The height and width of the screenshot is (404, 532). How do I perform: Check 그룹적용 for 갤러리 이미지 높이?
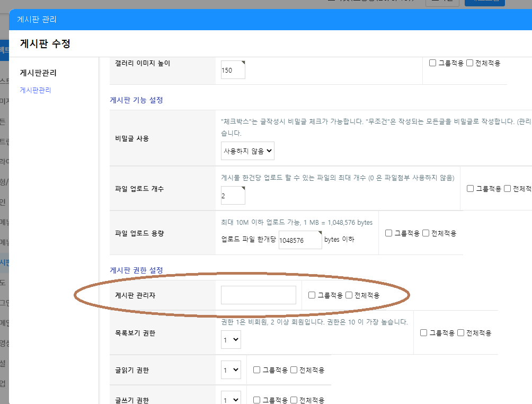(x=433, y=63)
